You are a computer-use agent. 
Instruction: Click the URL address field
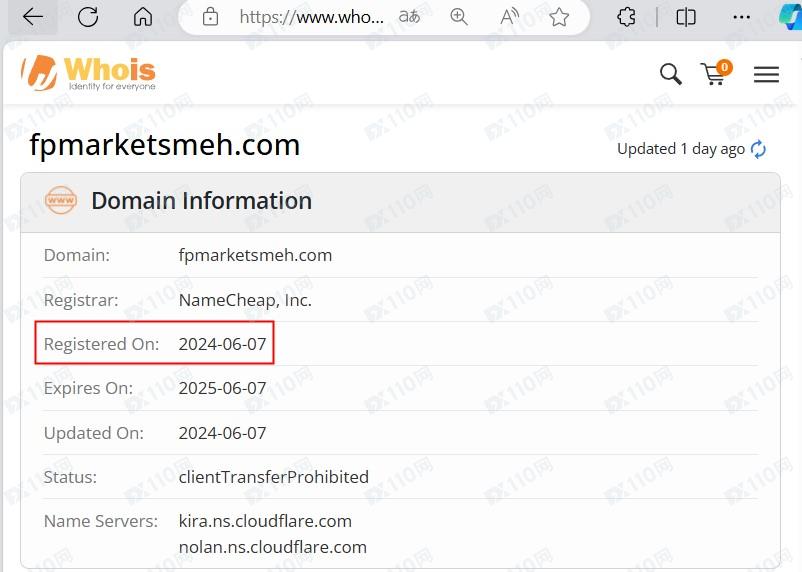coord(310,17)
